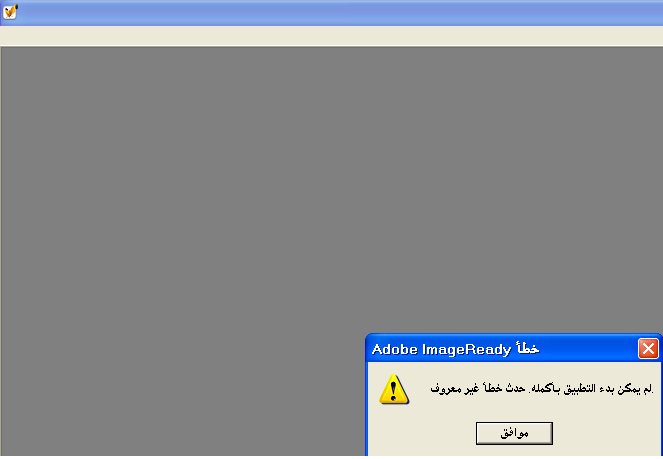Click the ImageReady feather icon in title bar

[10, 11]
